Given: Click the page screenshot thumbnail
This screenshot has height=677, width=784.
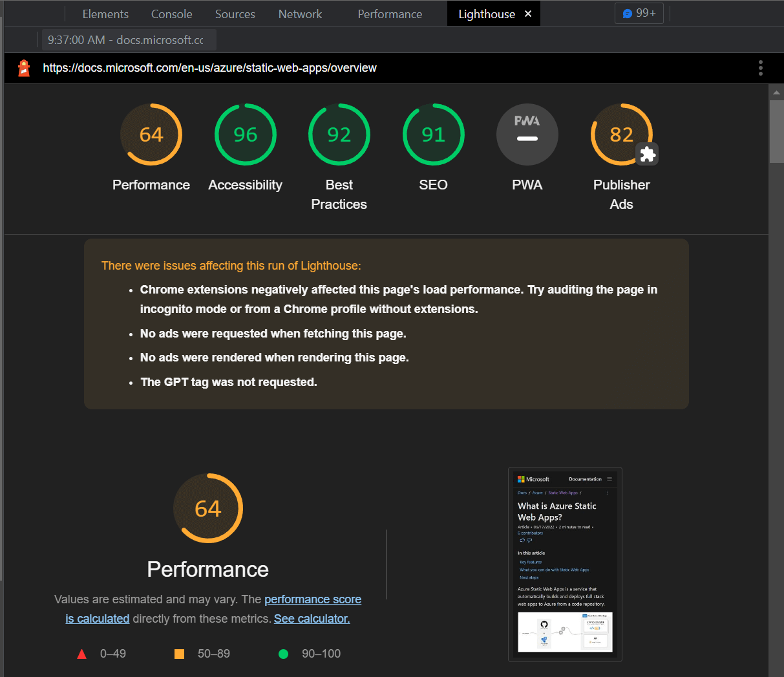Looking at the screenshot, I should [565, 564].
